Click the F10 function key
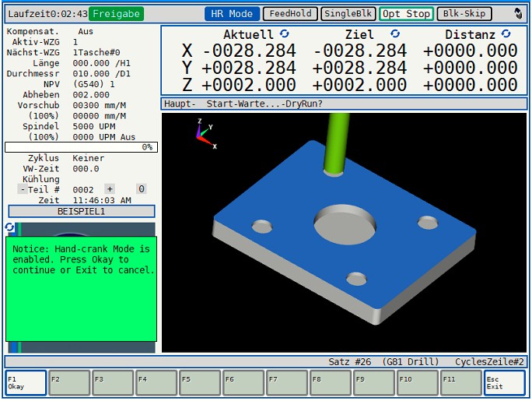Image resolution: width=532 pixels, height=401 pixels. point(418,383)
